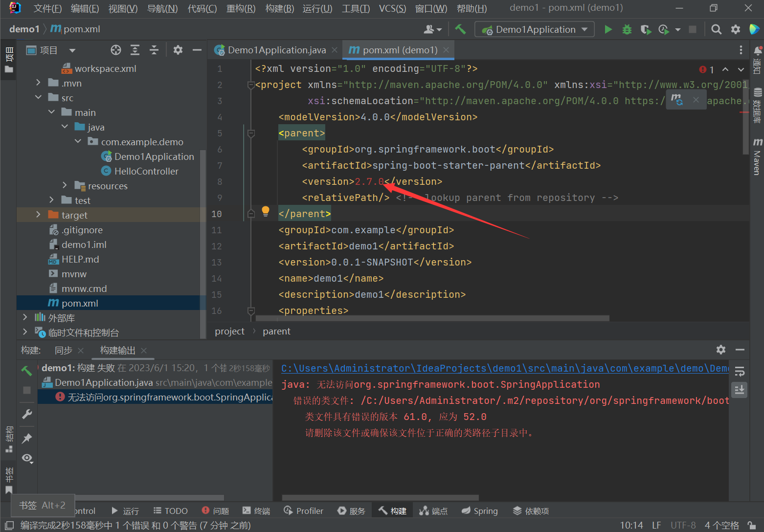Click the Run with Coverage icon

645,29
